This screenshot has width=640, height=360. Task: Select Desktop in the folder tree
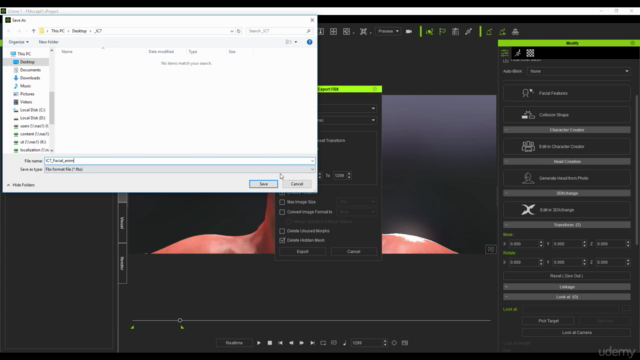[27, 62]
